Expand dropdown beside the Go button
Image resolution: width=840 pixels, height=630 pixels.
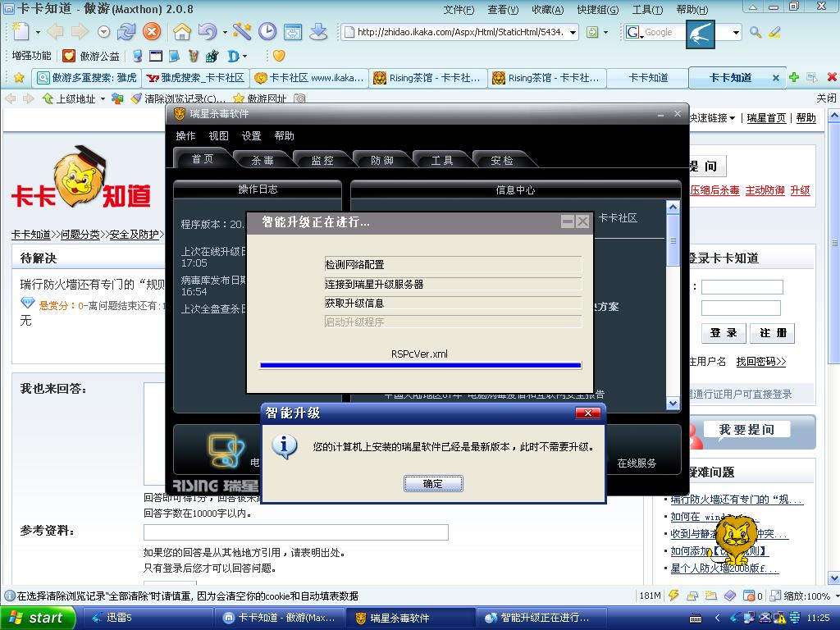[606, 32]
